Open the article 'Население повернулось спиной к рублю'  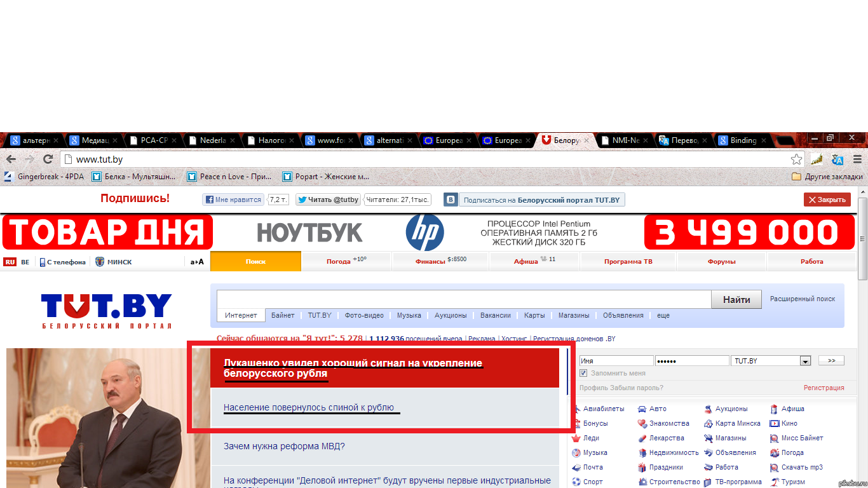tap(311, 407)
